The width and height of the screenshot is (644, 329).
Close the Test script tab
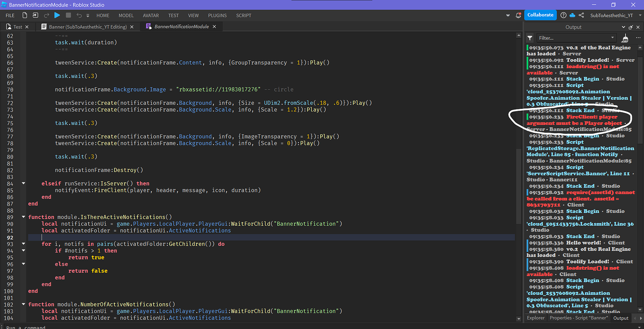pyautogui.click(x=27, y=27)
